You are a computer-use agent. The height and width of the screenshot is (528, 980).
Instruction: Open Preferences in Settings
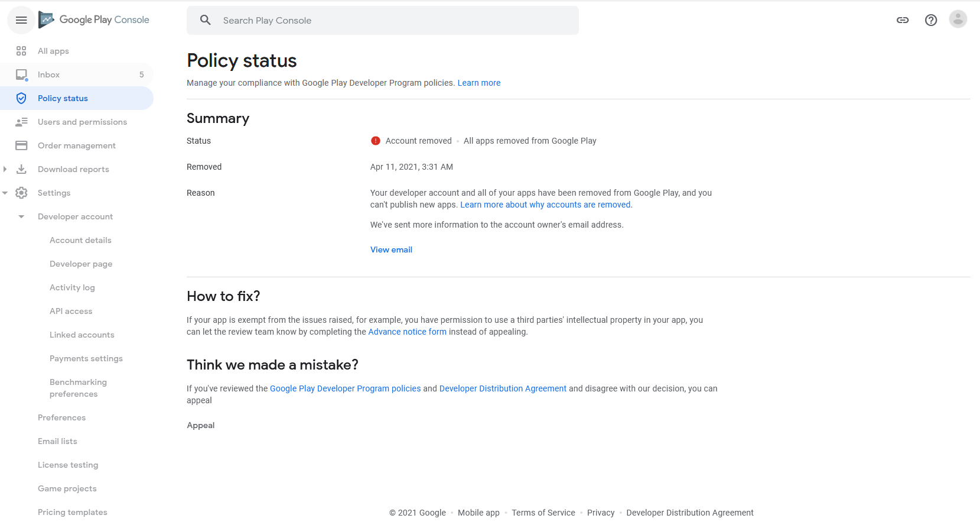[x=61, y=417]
